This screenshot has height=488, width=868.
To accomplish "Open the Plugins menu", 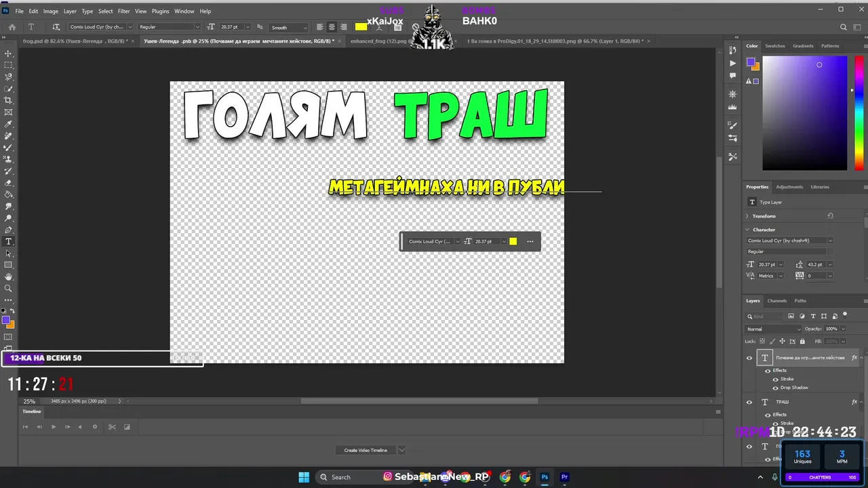I will pyautogui.click(x=161, y=11).
